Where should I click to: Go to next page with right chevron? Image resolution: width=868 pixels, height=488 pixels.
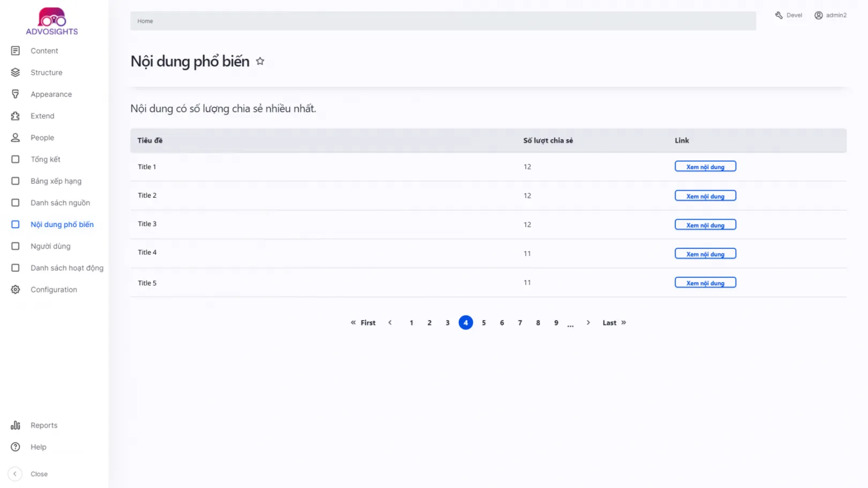[x=588, y=322]
